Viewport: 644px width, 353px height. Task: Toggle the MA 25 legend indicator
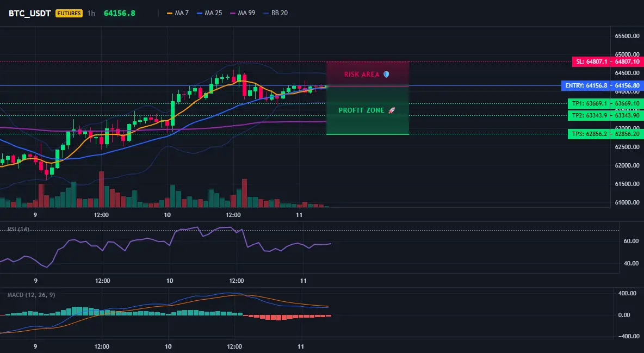(x=209, y=13)
